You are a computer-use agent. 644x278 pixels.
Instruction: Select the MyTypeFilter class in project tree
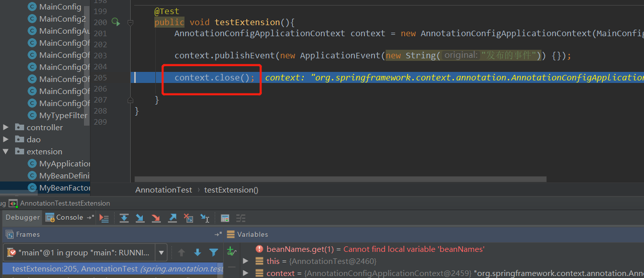click(x=63, y=115)
